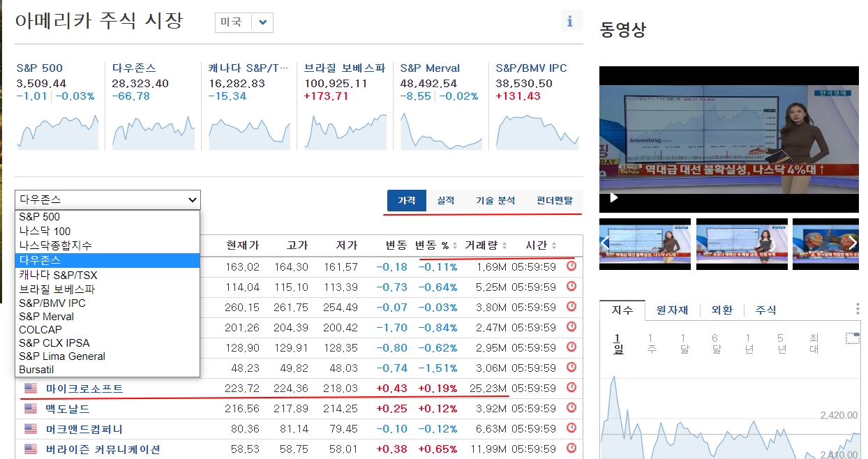This screenshot has height=459, width=868.
Task: Open the 머크앤드컴퍼니 stock link
Action: 84,429
